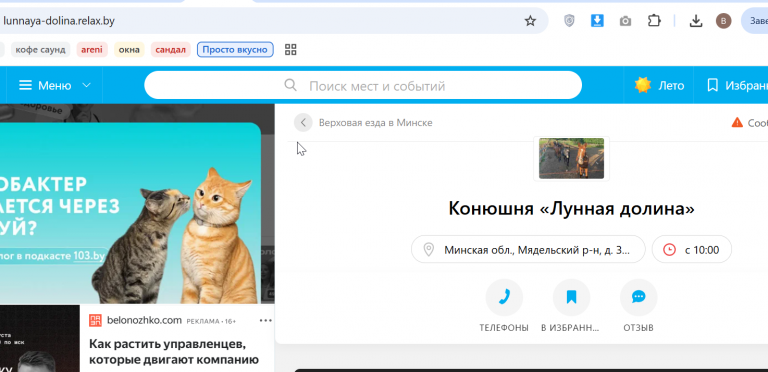Open the areni bookmark
This screenshot has width=768, height=372.
coord(92,49)
